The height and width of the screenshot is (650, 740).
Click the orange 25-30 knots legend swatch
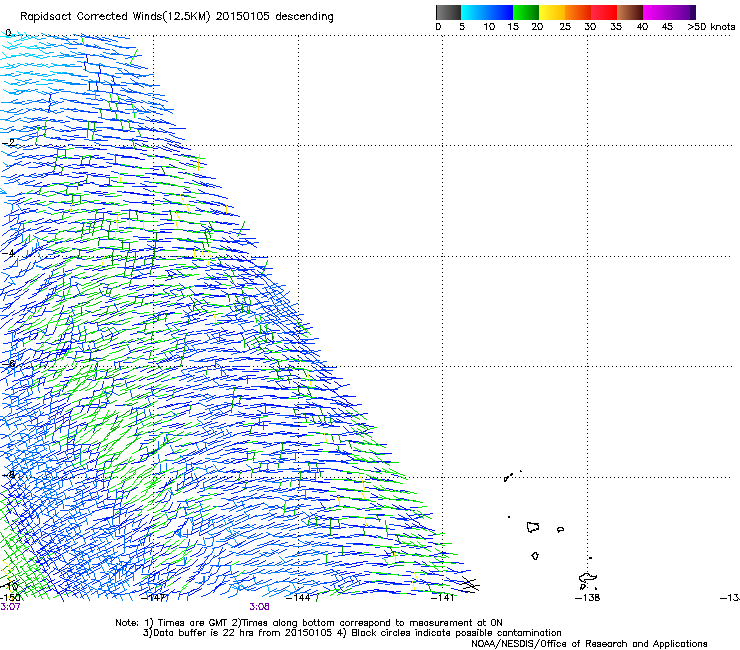pyautogui.click(x=578, y=12)
